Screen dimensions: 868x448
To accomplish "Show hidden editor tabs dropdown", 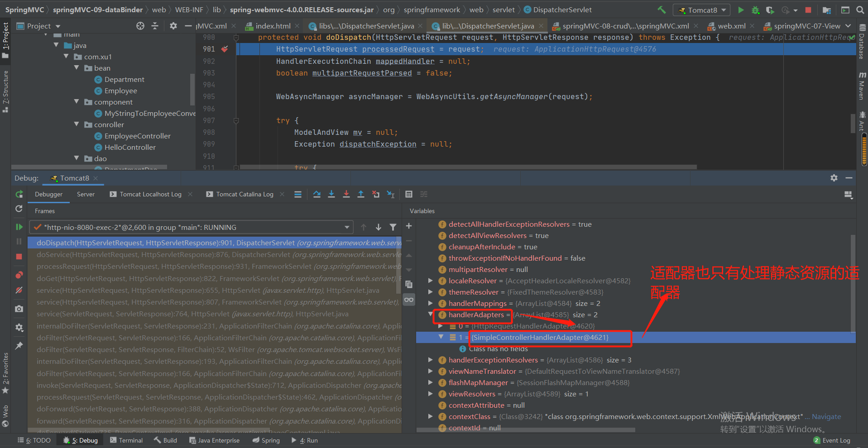I will click(x=848, y=26).
